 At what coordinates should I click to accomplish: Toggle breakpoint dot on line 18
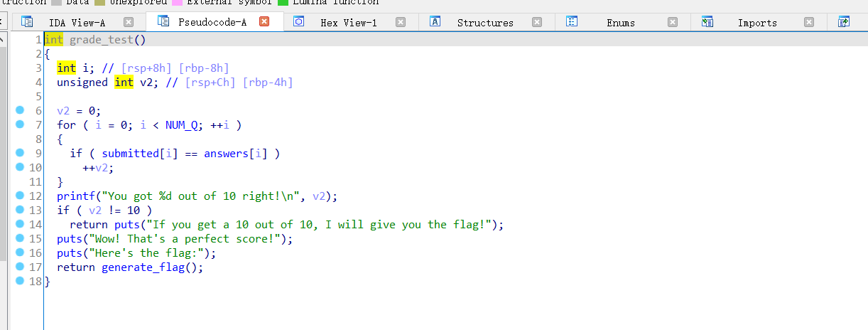(19, 282)
